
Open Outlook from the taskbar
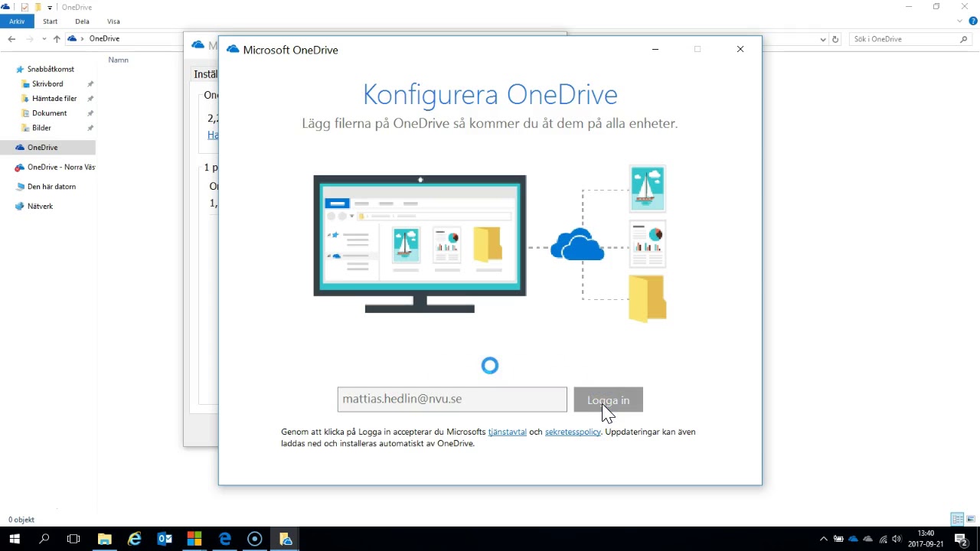click(x=165, y=539)
